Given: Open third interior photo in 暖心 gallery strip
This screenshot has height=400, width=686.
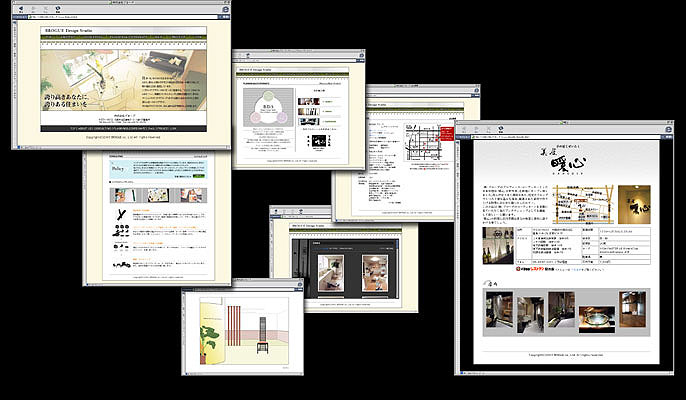Looking at the screenshot, I should pos(561,310).
